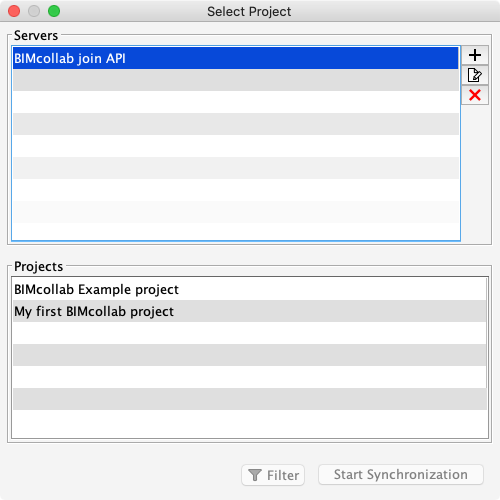
Task: Click empty fourth row in Servers list
Action: [236, 124]
